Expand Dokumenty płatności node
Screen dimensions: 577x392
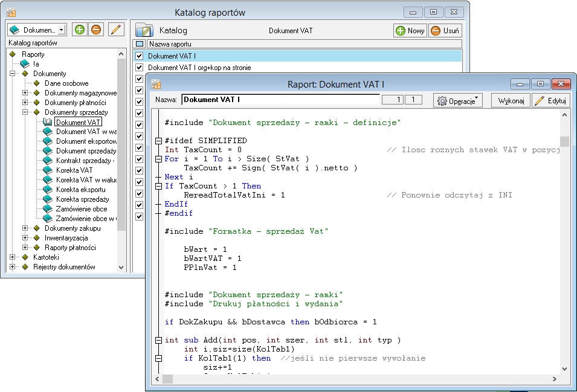25,102
